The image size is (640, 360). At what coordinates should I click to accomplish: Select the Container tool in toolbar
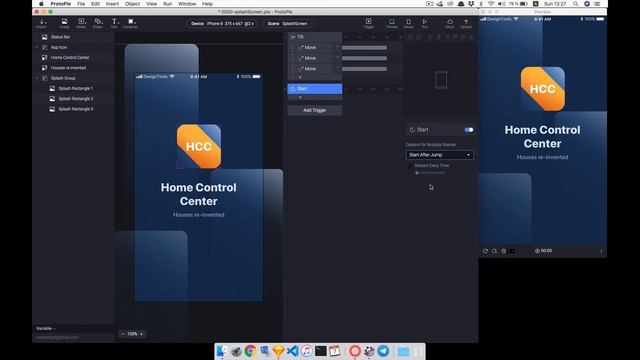[131, 23]
